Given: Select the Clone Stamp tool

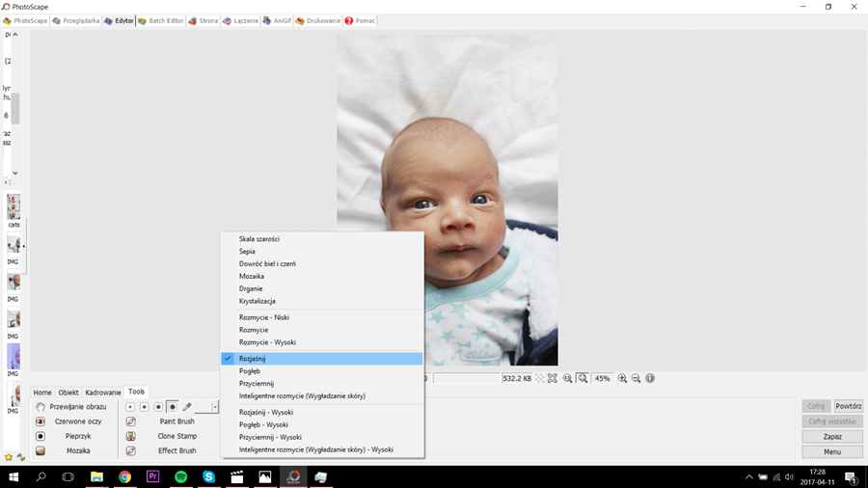Looking at the screenshot, I should click(x=176, y=436).
